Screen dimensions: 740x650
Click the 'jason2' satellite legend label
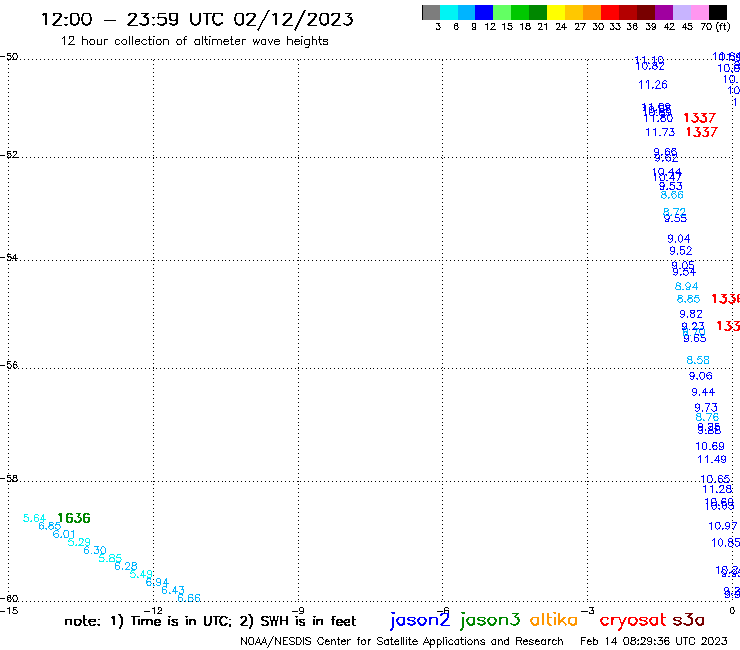click(420, 620)
